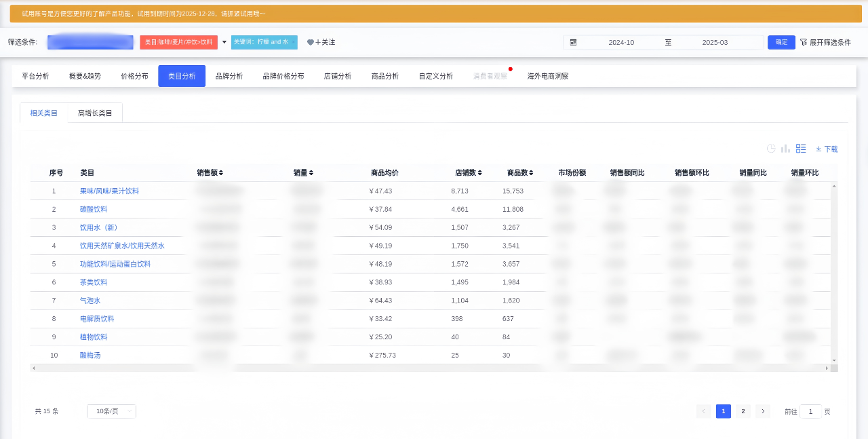Click table scrollbar up arrow
Image resolution: width=868 pixels, height=439 pixels.
(834, 185)
